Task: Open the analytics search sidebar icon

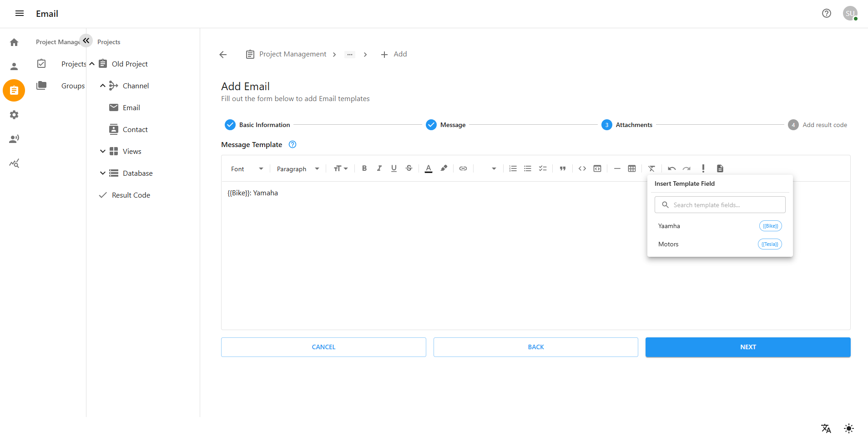Action: point(14,163)
